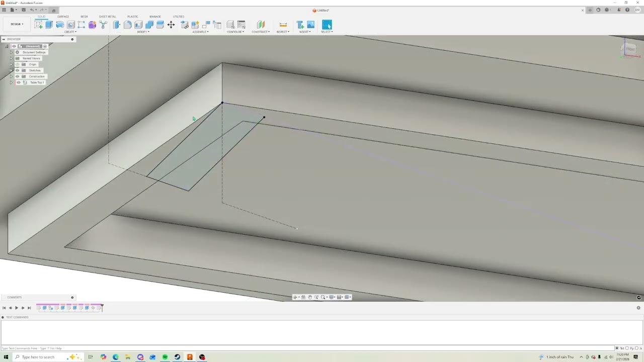Select the Offset Plane construct tool
This screenshot has height=362, width=644.
pos(261,25)
